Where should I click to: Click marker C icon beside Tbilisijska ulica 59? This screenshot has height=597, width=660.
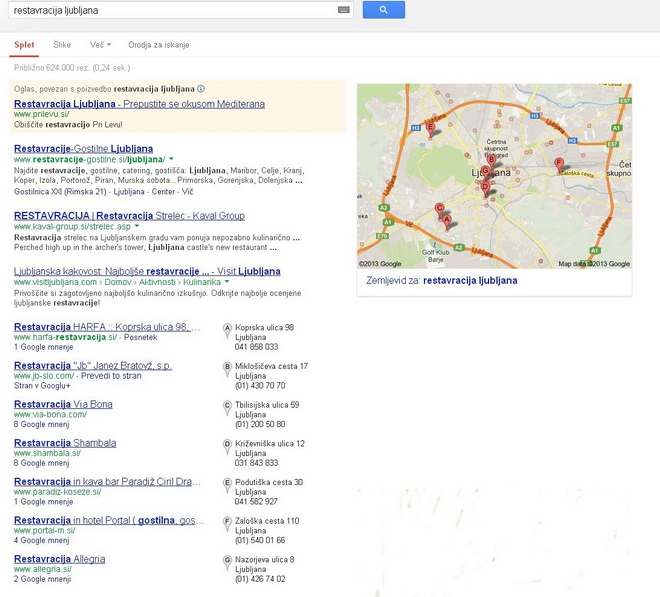tap(227, 408)
